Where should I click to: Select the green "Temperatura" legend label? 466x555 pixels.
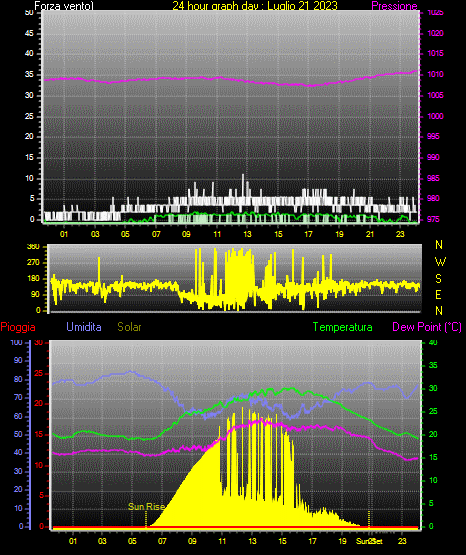pos(343,327)
